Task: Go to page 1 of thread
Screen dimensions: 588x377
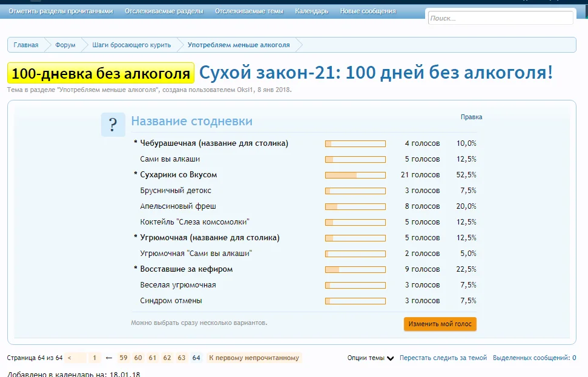Action: coord(94,358)
